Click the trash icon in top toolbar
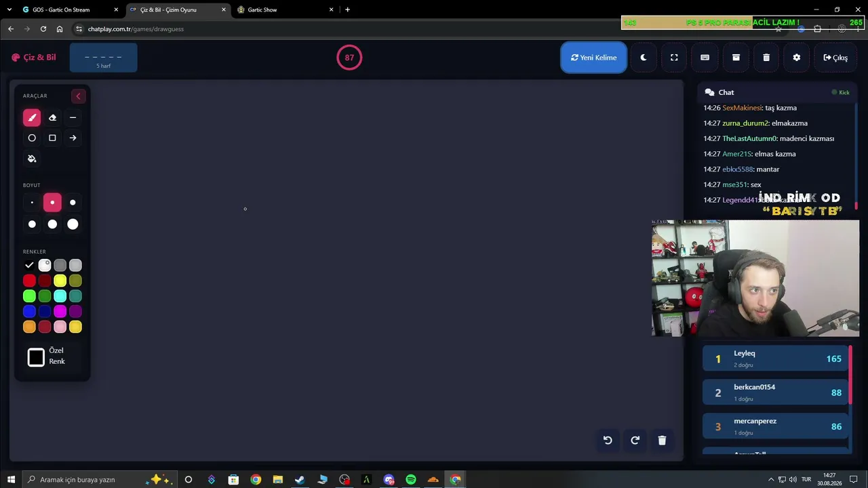Image resolution: width=868 pixels, height=488 pixels. click(x=766, y=58)
